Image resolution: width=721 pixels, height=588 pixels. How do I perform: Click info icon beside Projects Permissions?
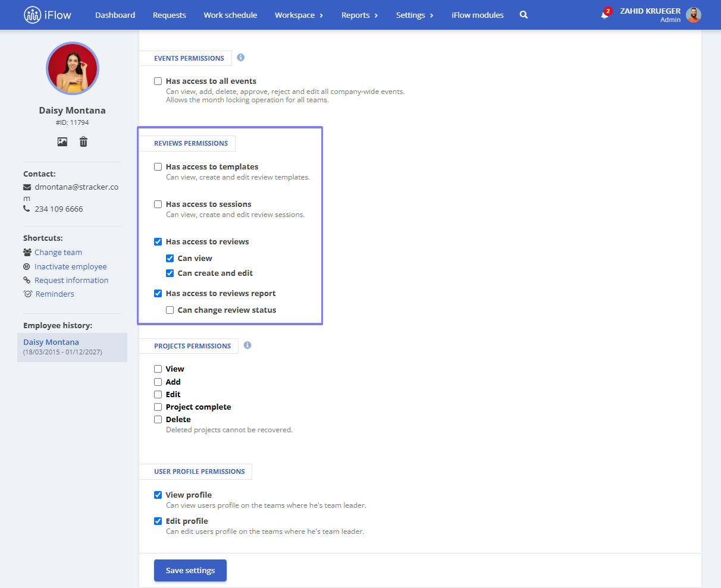click(247, 345)
